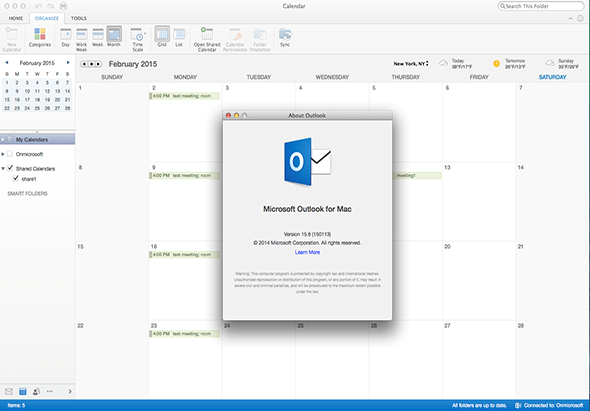Open the test meeting on February 16
The width and height of the screenshot is (590, 411).
pos(184,254)
